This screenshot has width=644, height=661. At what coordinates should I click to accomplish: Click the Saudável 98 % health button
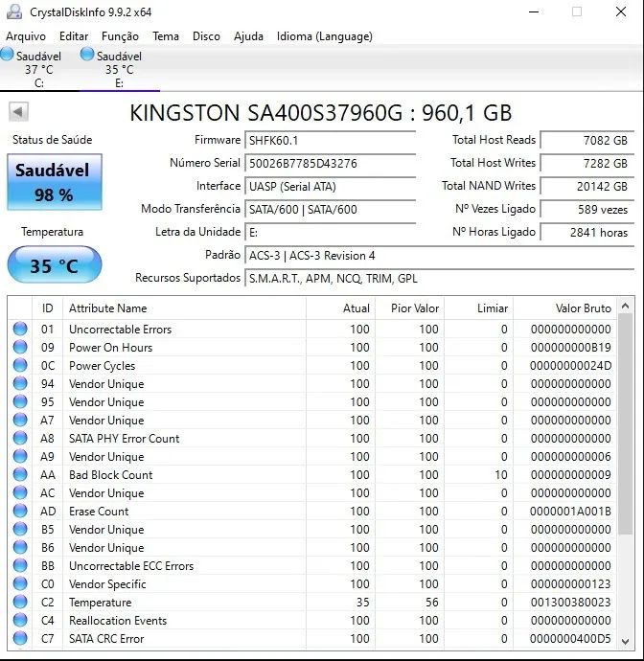pos(55,182)
